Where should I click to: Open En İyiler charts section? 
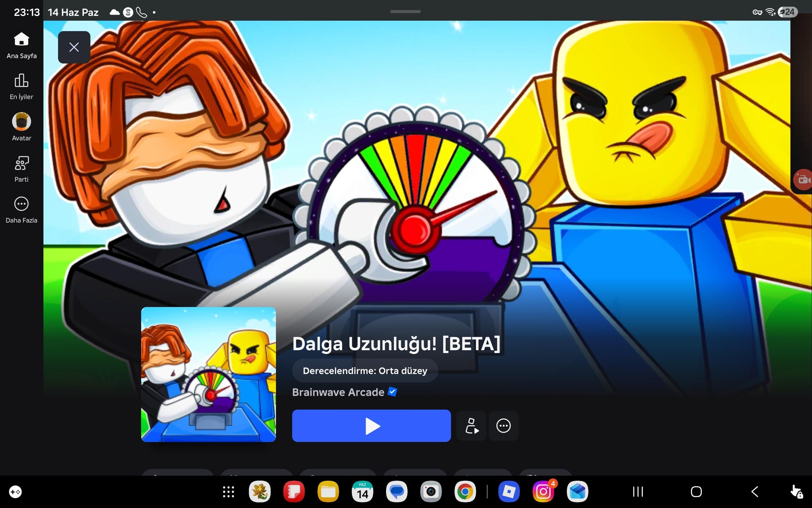tap(22, 87)
